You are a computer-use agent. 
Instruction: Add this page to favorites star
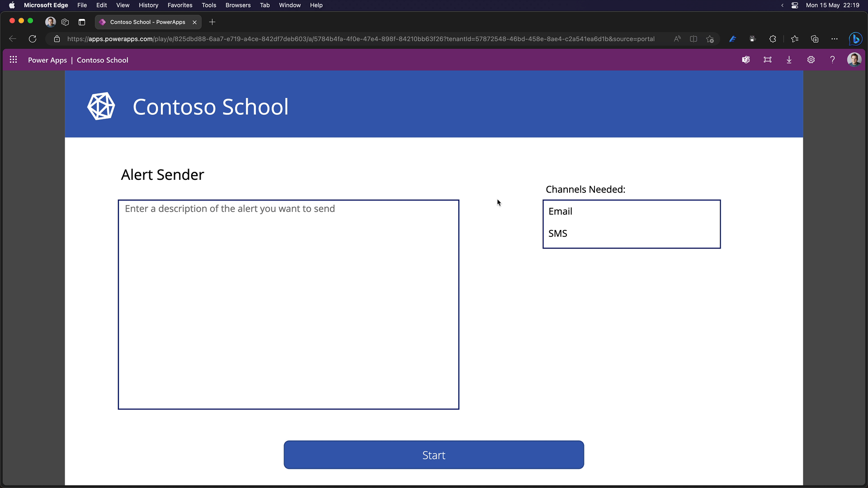710,39
